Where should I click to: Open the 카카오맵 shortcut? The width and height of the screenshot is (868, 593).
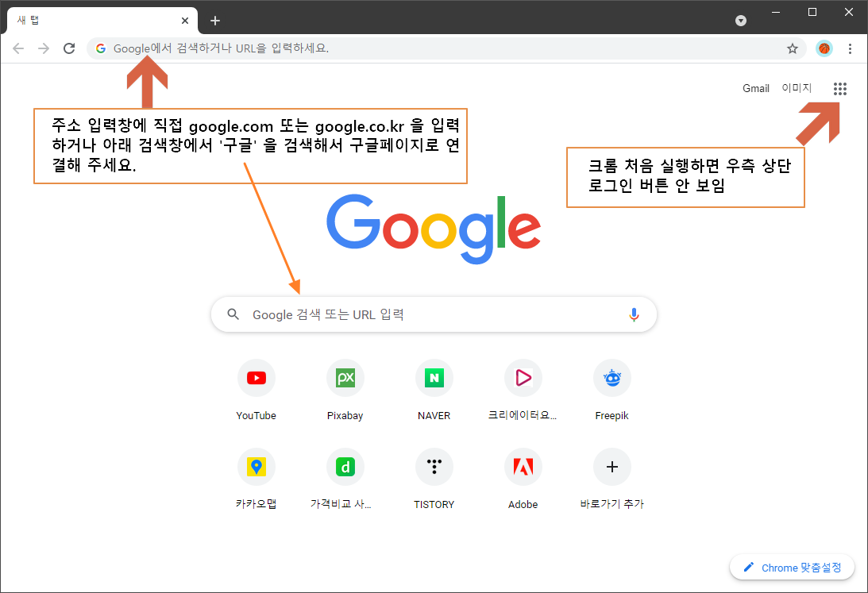click(256, 479)
